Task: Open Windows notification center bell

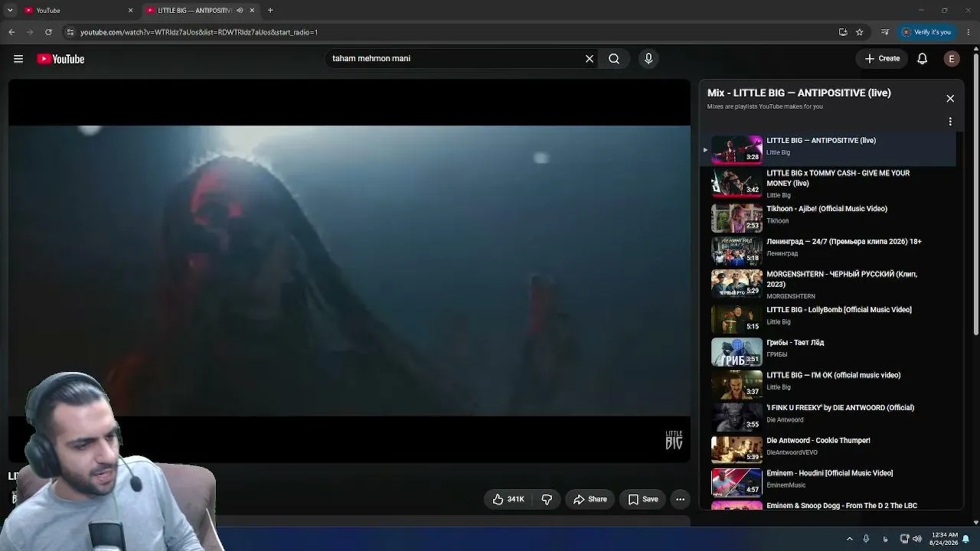Action: pyautogui.click(x=966, y=539)
